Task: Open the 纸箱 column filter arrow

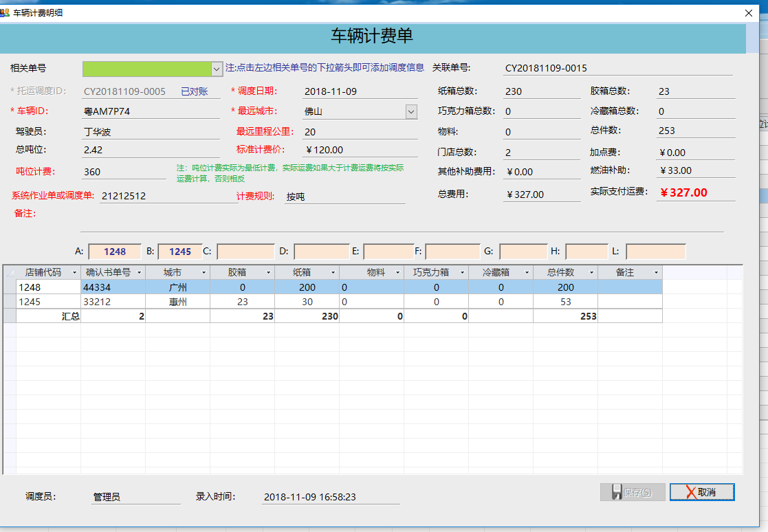Action: (333, 273)
